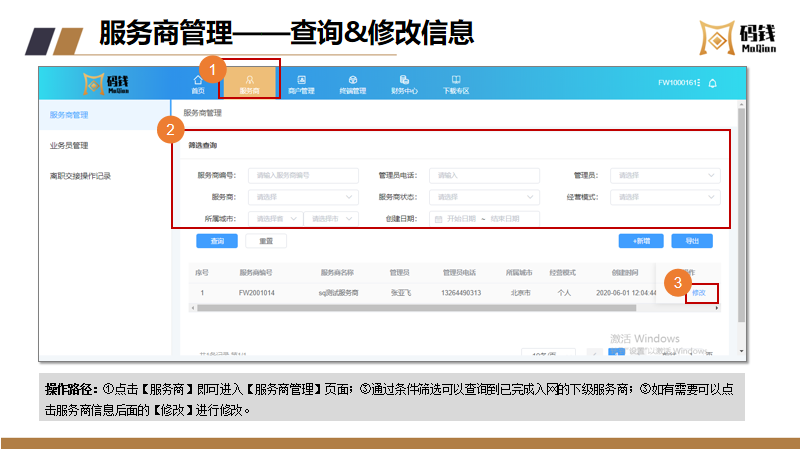Open the 服务商 filter dropdown
The image size is (800, 450).
302,197
